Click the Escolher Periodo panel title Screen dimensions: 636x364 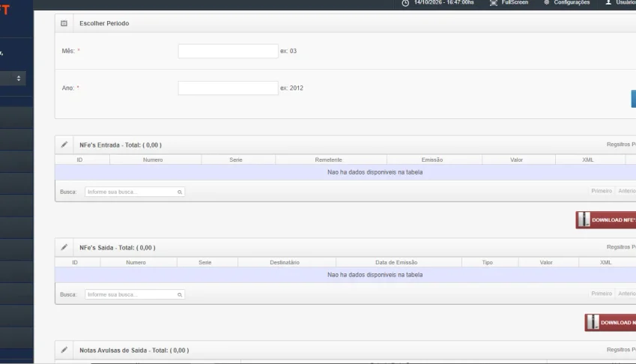pos(104,23)
